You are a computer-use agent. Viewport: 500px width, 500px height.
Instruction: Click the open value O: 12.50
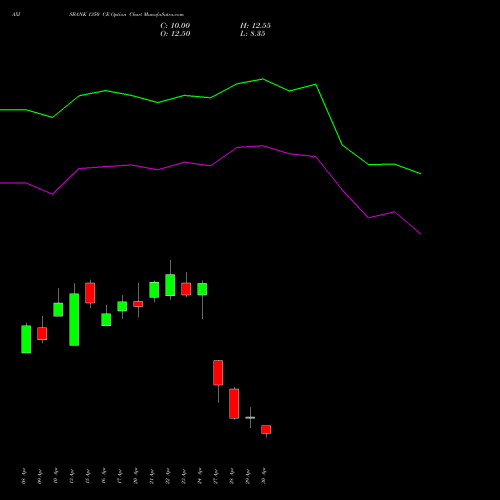click(175, 34)
